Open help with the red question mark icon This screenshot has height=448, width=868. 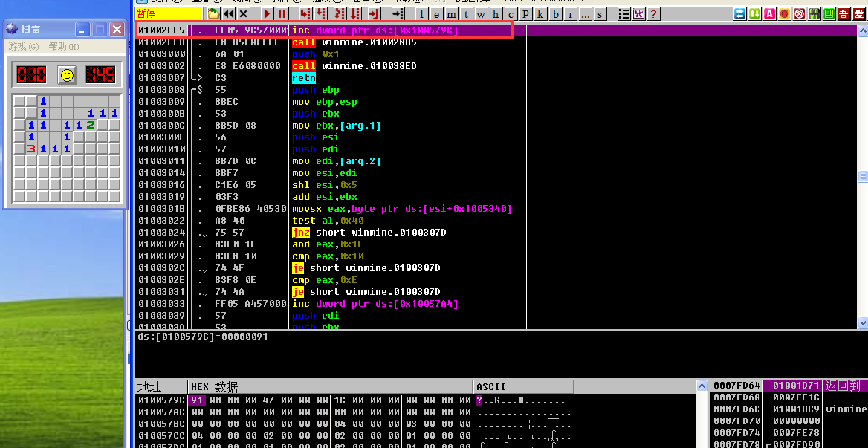click(654, 14)
